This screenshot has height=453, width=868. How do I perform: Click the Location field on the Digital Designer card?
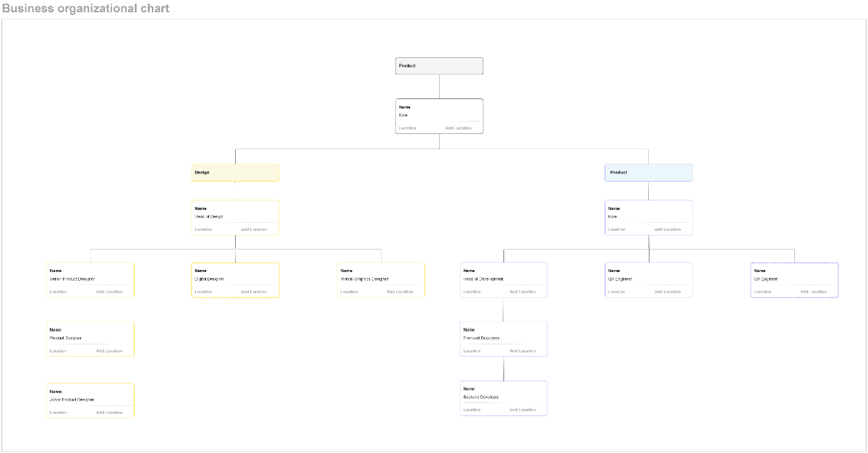point(203,292)
